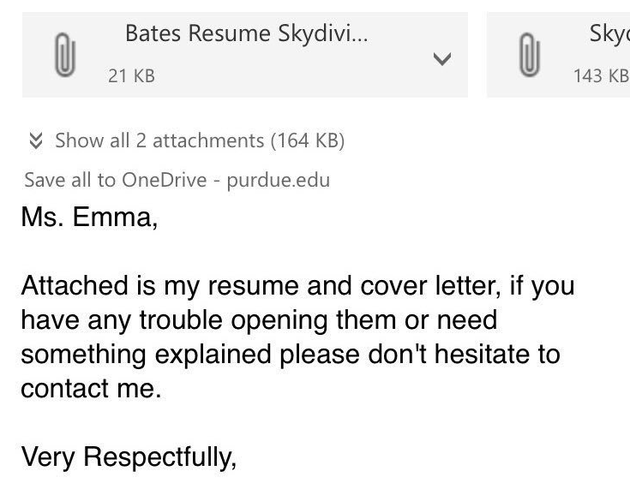Click the 21 KB file size label

pyautogui.click(x=131, y=76)
